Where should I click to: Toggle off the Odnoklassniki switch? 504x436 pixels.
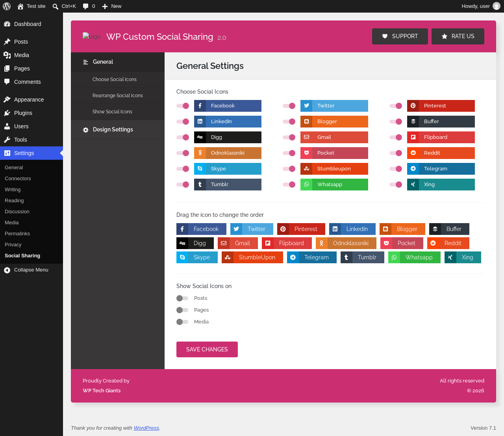(183, 153)
